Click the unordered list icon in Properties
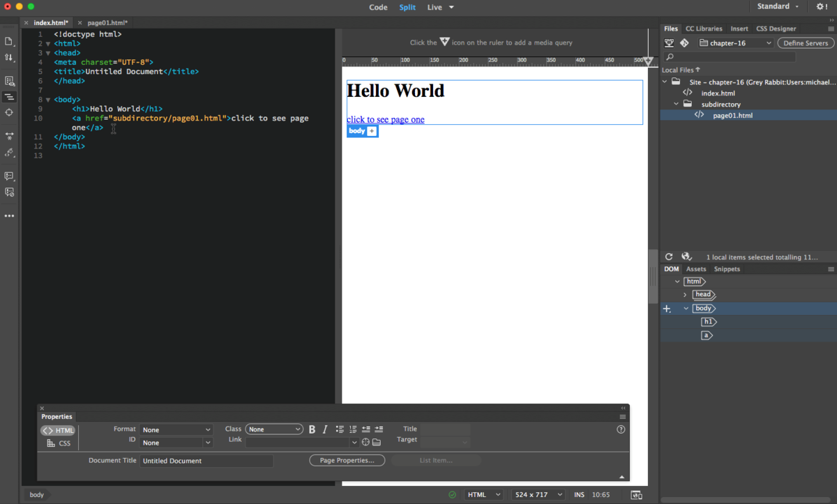 [340, 429]
